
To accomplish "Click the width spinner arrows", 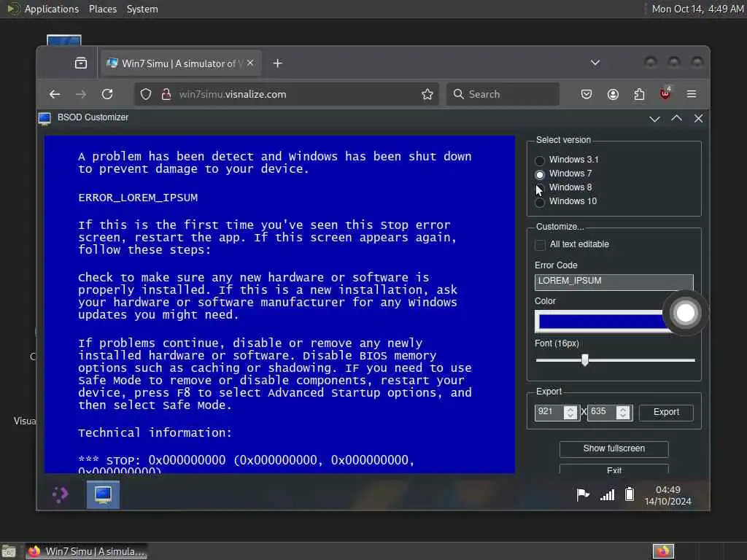I will point(570,413).
